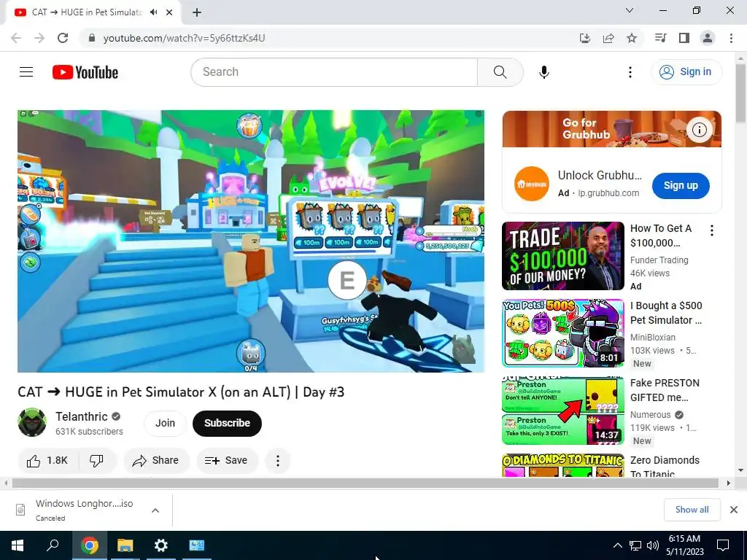Click the address bar URL
This screenshot has width=747, height=560.
click(184, 38)
